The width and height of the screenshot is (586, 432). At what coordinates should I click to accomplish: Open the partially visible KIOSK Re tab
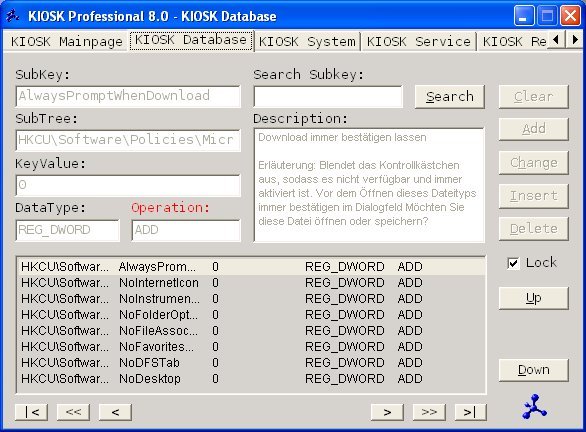[x=514, y=41]
